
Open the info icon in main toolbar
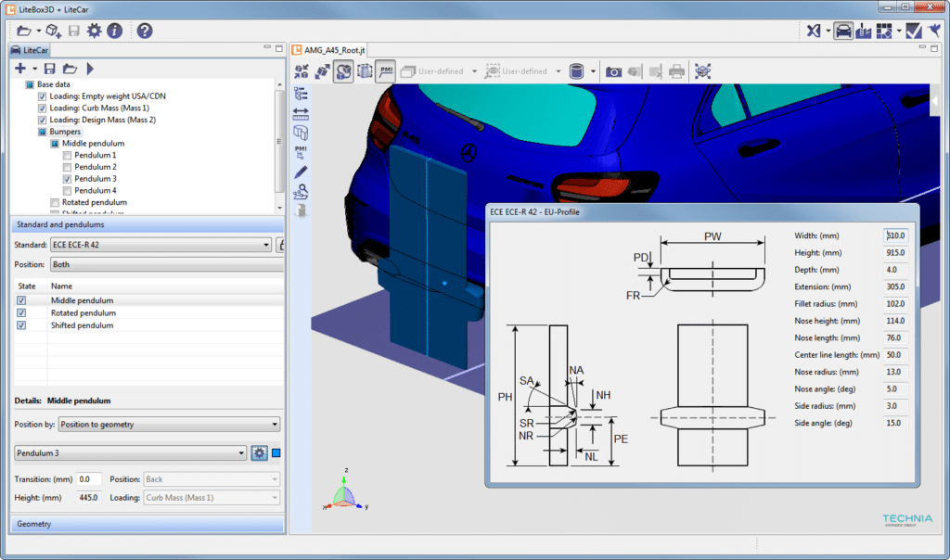click(114, 31)
